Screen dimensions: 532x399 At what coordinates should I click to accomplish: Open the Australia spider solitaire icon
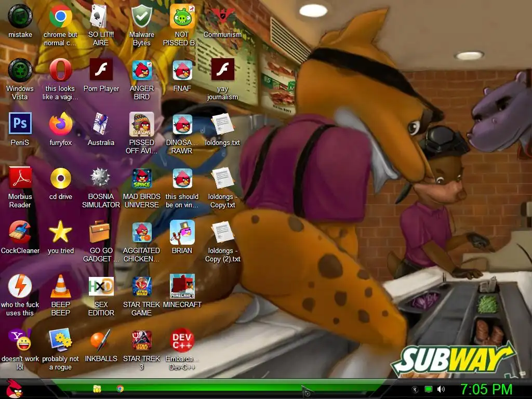pyautogui.click(x=101, y=124)
